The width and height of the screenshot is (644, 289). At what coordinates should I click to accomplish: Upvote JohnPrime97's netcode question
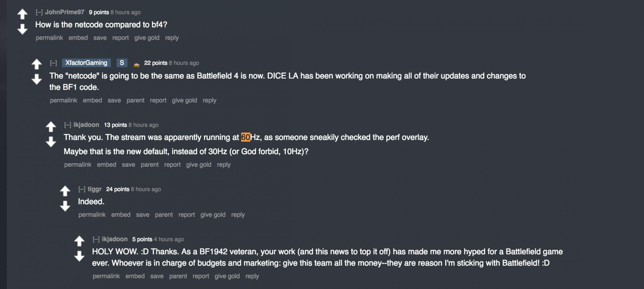[x=22, y=14]
